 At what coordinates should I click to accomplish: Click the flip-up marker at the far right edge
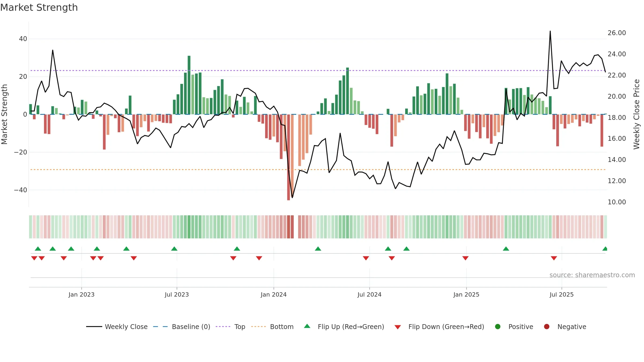[x=605, y=249]
